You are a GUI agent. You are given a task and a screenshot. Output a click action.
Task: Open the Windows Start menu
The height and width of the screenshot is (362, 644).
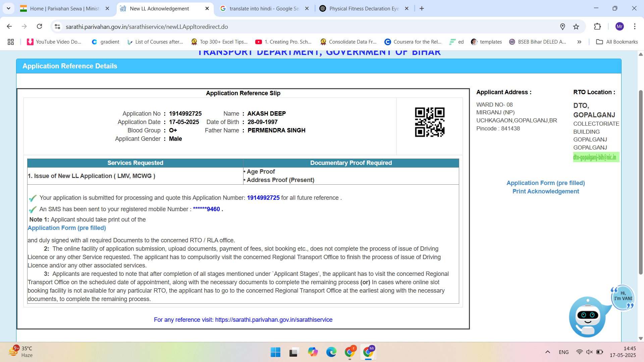tap(275, 352)
